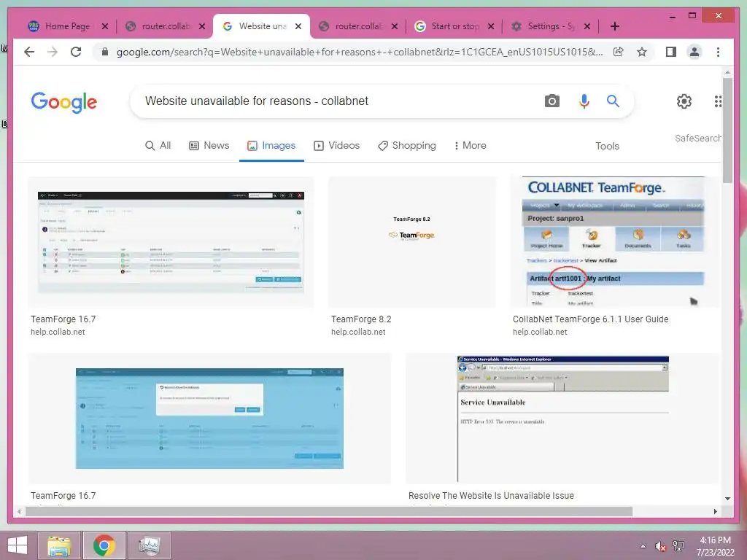Open the TeamForge 8.2 image result
This screenshot has width=747, height=560.
[x=411, y=242]
